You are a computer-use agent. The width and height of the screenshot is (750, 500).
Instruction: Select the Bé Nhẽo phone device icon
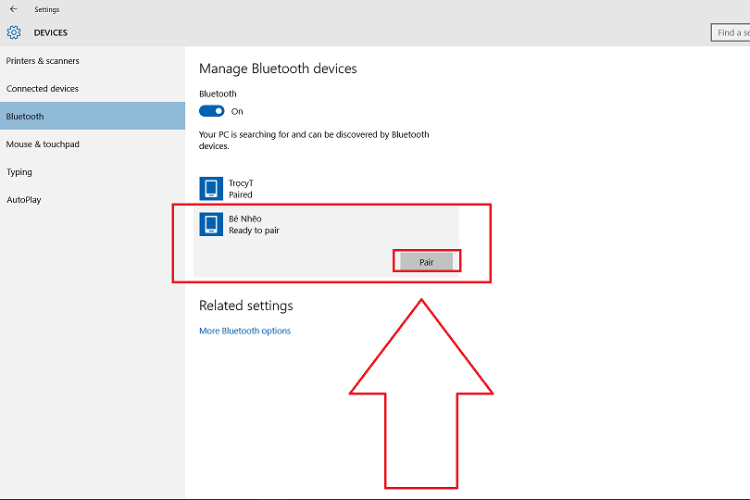pos(211,224)
